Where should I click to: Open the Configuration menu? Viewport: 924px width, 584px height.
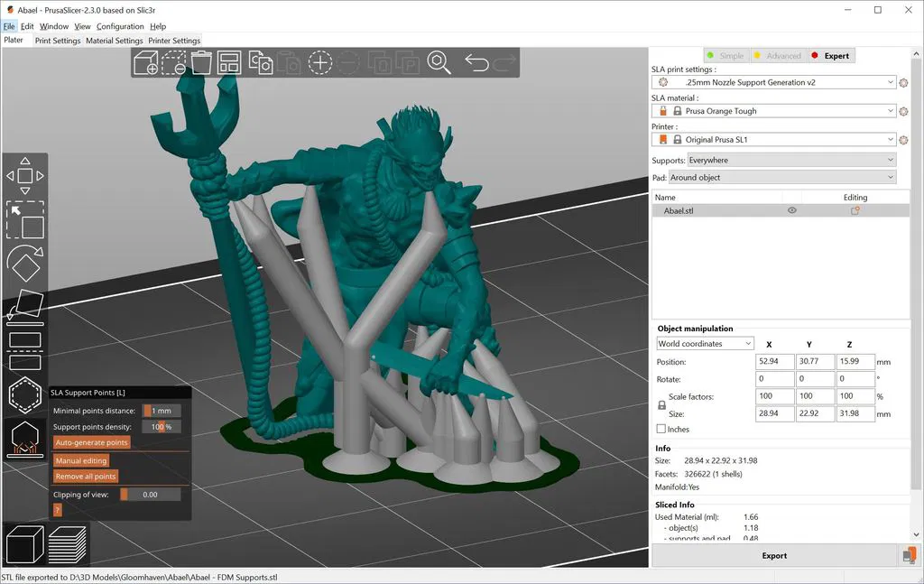(120, 26)
